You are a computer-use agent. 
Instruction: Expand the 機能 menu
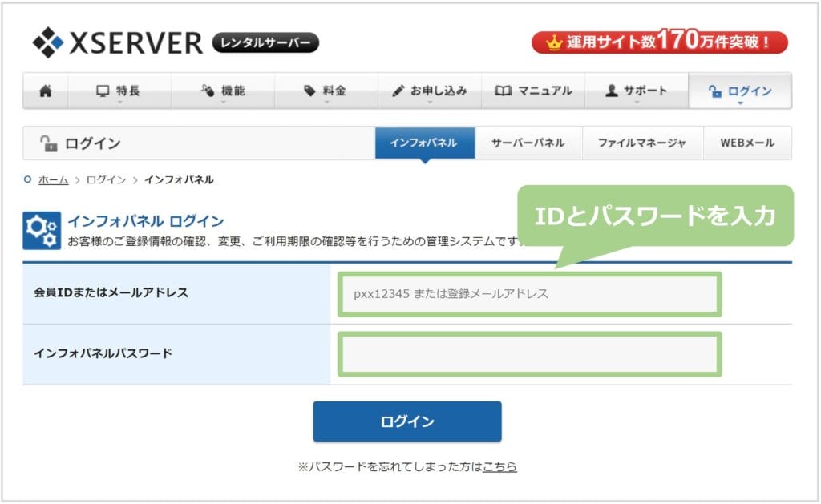point(222,91)
